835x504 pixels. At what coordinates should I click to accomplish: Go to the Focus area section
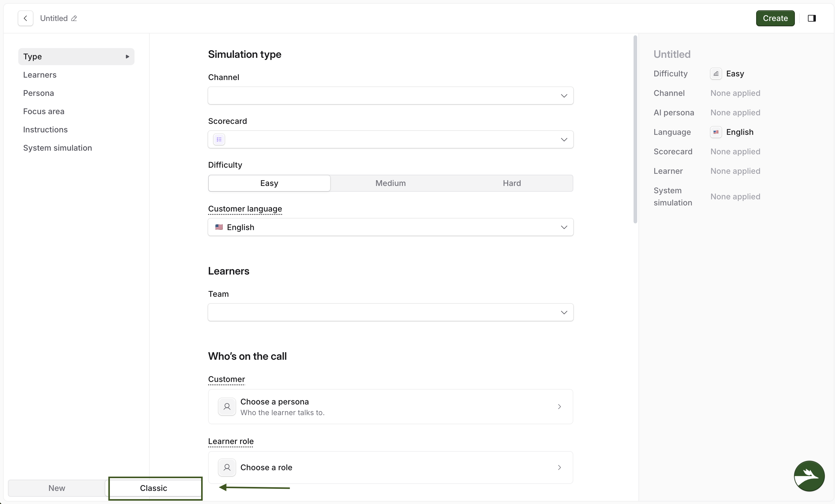point(44,111)
